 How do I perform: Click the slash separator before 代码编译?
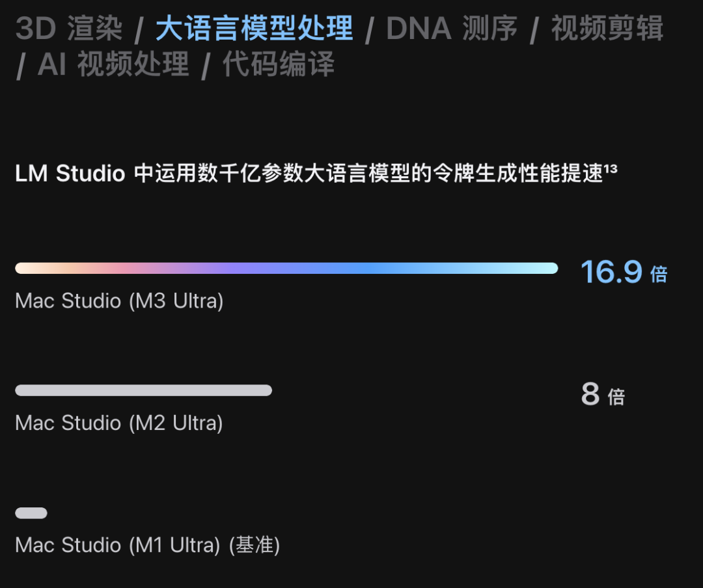pos(206,66)
